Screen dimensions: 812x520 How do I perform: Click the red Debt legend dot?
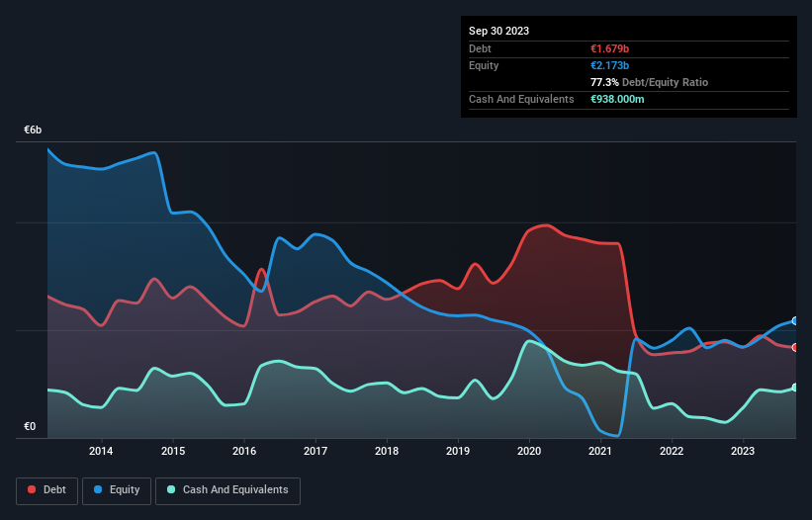[x=32, y=489]
